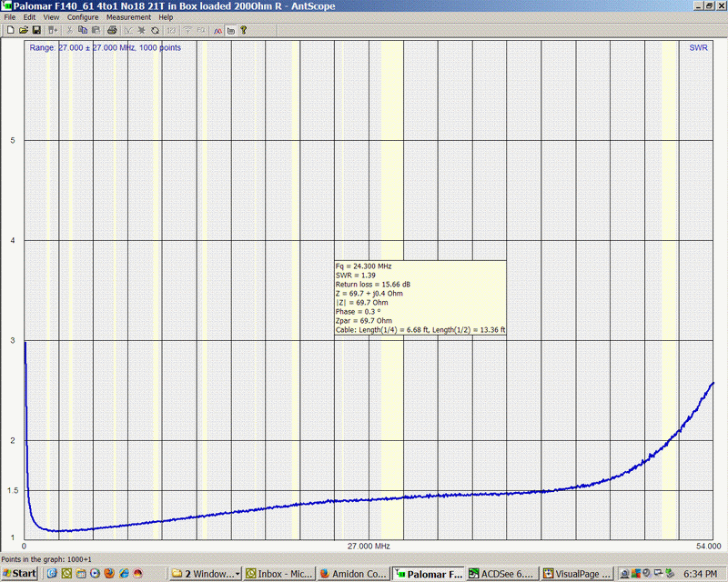The width and height of the screenshot is (728, 582).
Task: Open the Help menu
Action: [166, 17]
